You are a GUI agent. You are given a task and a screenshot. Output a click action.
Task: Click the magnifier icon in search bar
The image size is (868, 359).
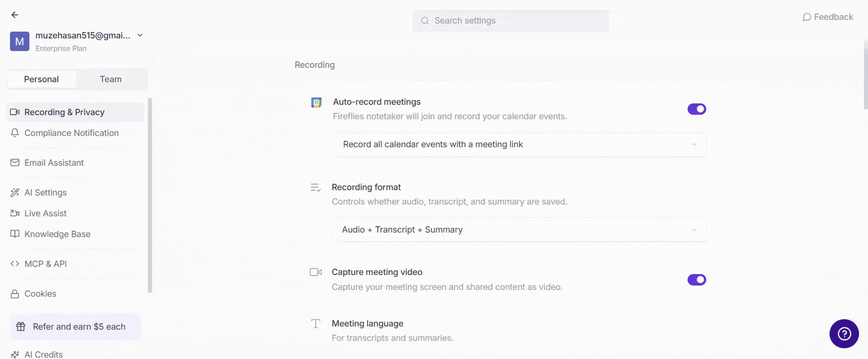[x=425, y=21]
